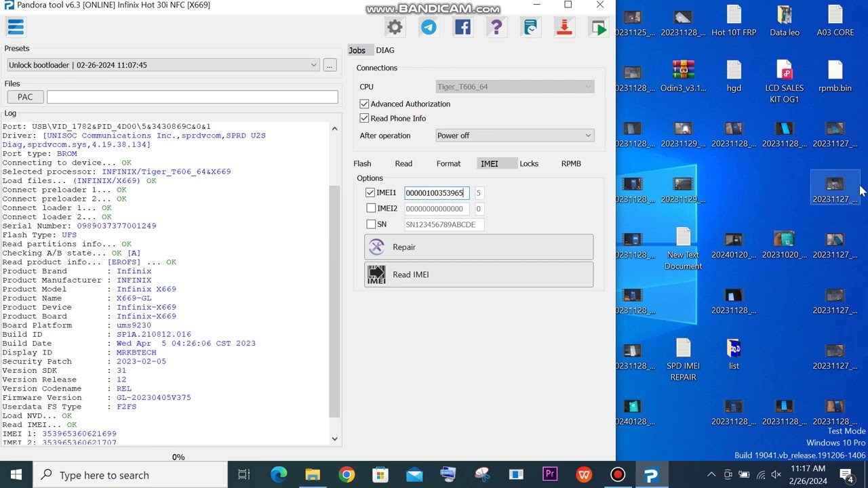Image resolution: width=868 pixels, height=488 pixels.
Task: Click the Windows search box
Action: coord(130,474)
